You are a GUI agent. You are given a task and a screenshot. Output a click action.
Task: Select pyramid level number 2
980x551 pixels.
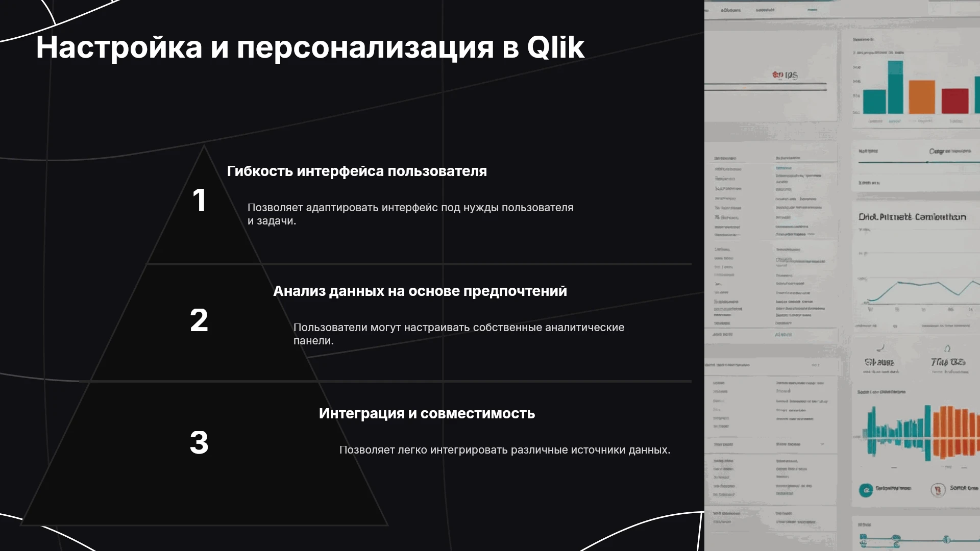click(x=199, y=320)
